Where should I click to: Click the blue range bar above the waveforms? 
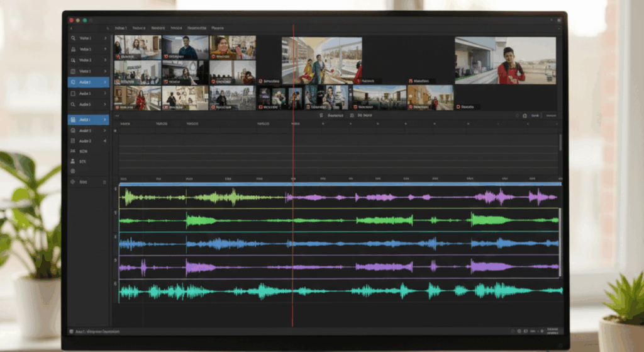[340, 184]
